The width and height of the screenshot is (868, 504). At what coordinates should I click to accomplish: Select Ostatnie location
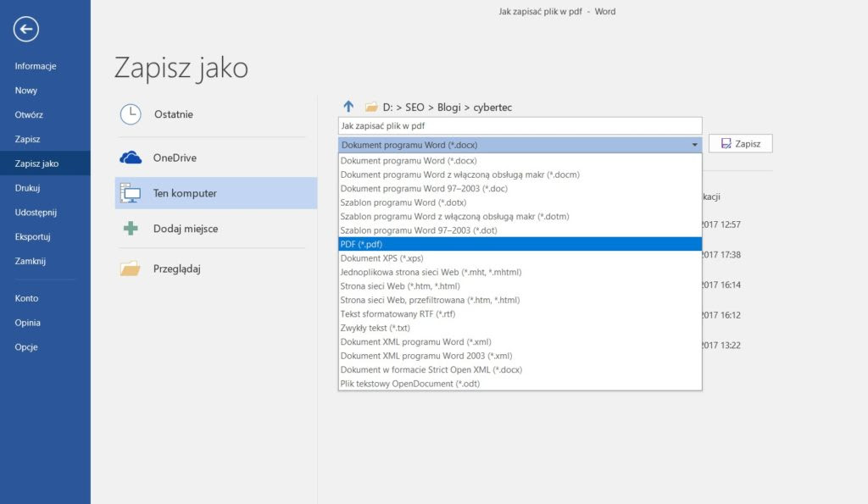point(216,114)
